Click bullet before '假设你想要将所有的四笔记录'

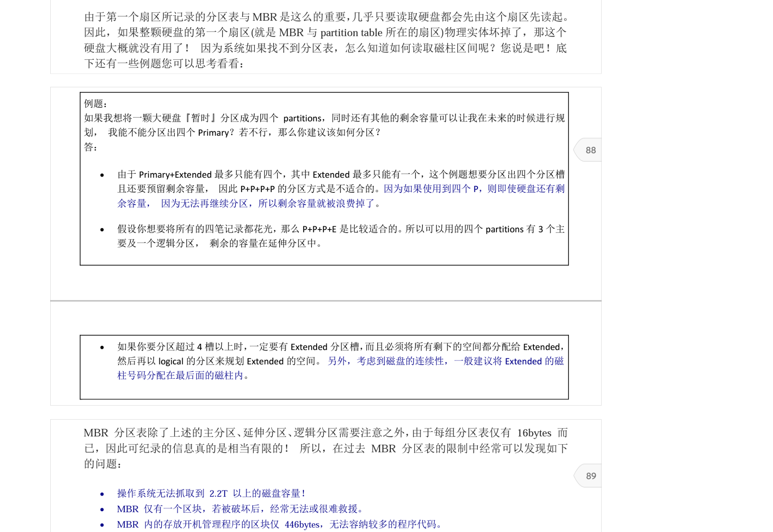102,229
